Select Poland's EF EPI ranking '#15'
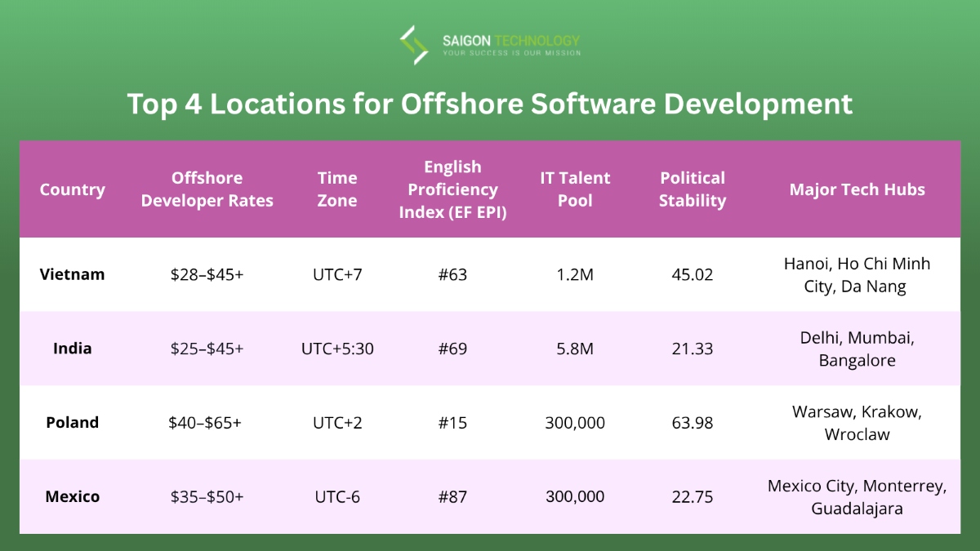This screenshot has height=551, width=980. 453,423
